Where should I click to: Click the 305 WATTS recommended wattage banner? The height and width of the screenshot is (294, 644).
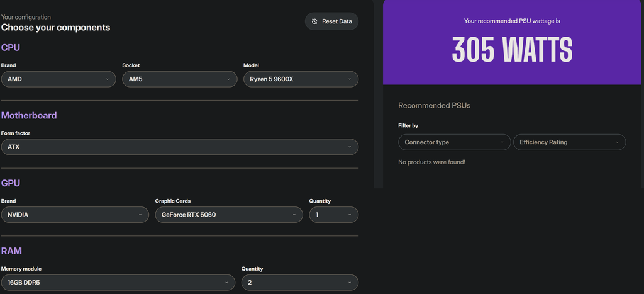[513, 50]
